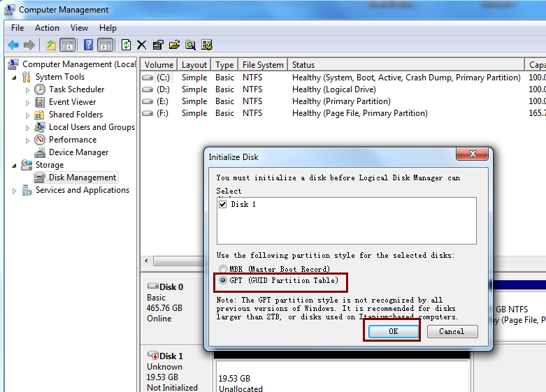546x392 pixels.
Task: Uncheck the Disk 1 checkbox
Action: (x=224, y=205)
